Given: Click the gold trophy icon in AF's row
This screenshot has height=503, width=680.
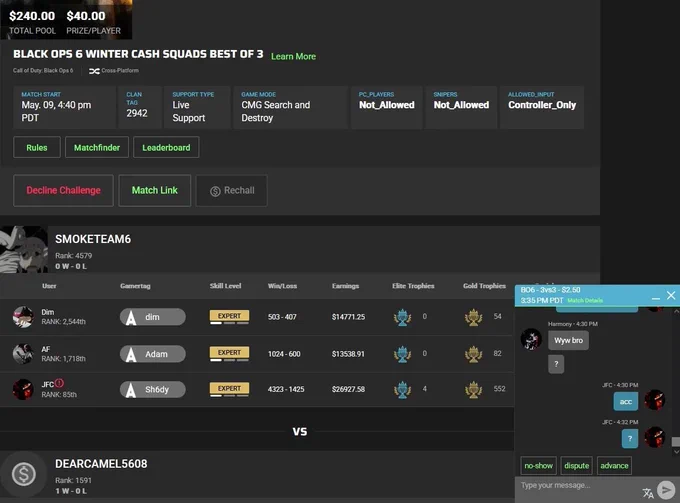Looking at the screenshot, I should pos(474,354).
